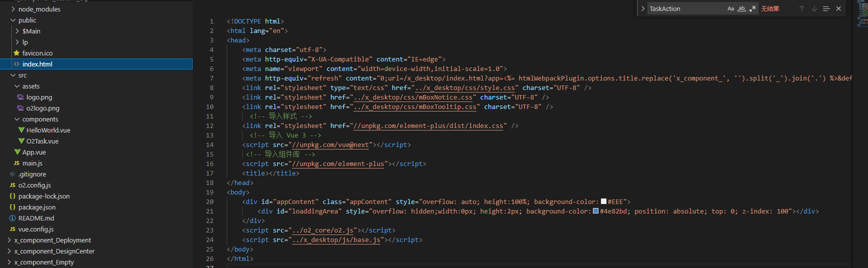Go to next match arrow
This screenshot has height=268, width=868.
814,8
